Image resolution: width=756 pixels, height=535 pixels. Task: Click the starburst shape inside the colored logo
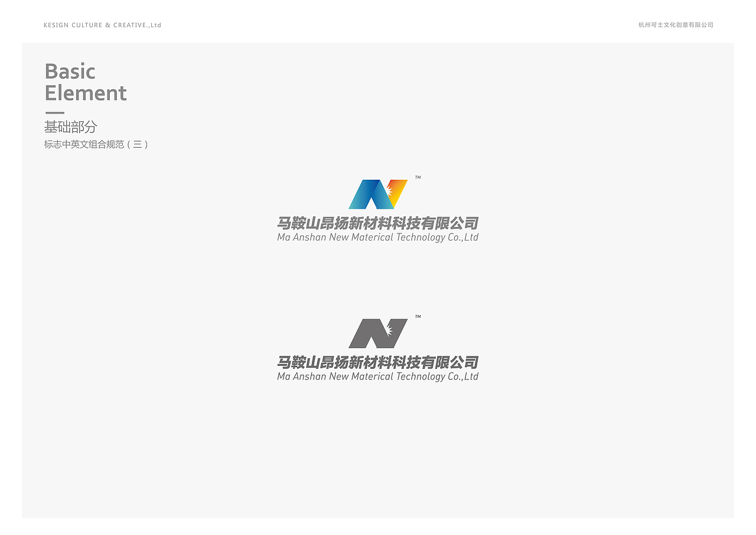click(390, 192)
